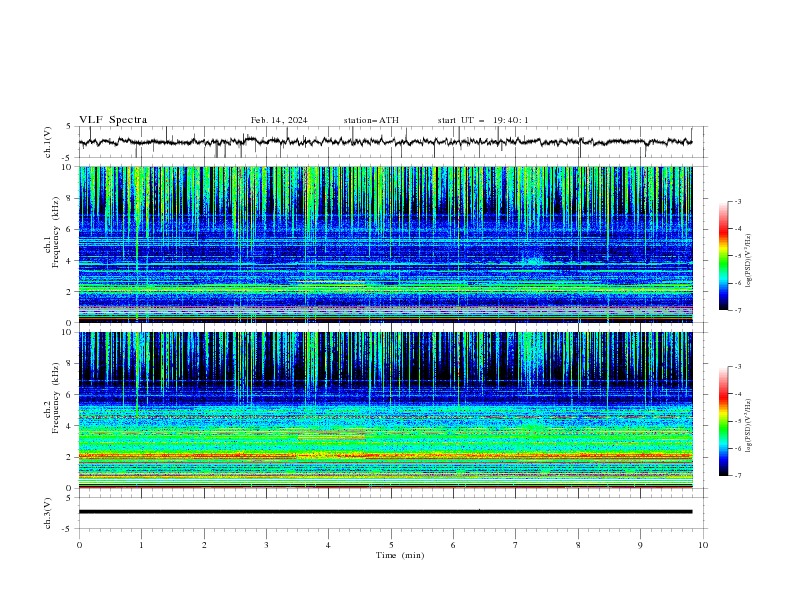Viewport: 792px width, 612px height.
Task: Click the red 2 kHz band in ch.2 spectrogram
Action: point(385,455)
